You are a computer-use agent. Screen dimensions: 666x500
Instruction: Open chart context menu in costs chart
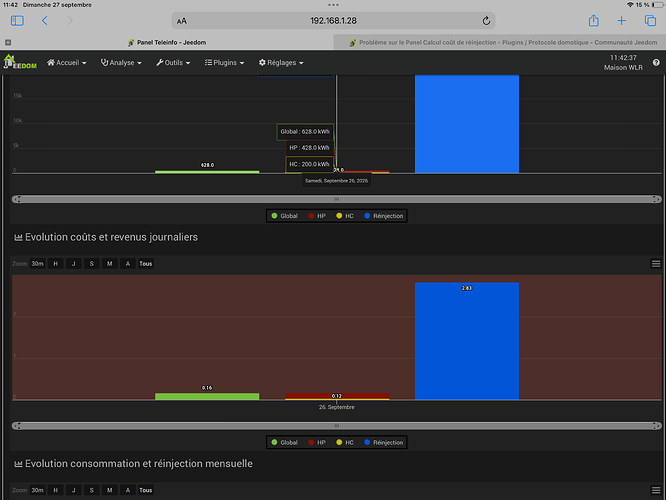656,264
